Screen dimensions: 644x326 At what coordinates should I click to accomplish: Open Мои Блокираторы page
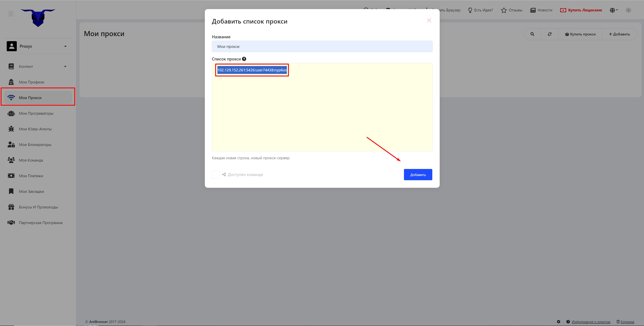38,144
